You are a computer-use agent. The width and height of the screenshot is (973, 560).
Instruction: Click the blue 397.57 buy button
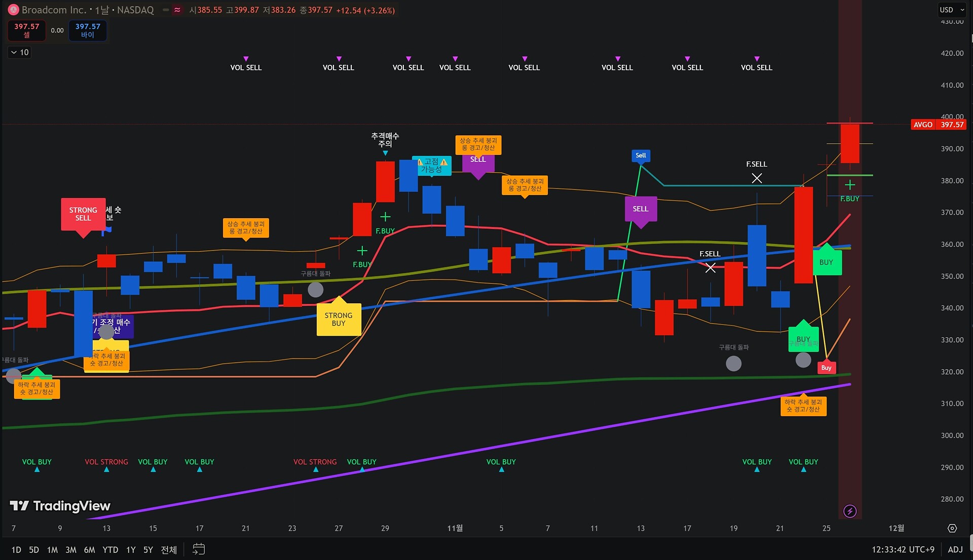[88, 30]
